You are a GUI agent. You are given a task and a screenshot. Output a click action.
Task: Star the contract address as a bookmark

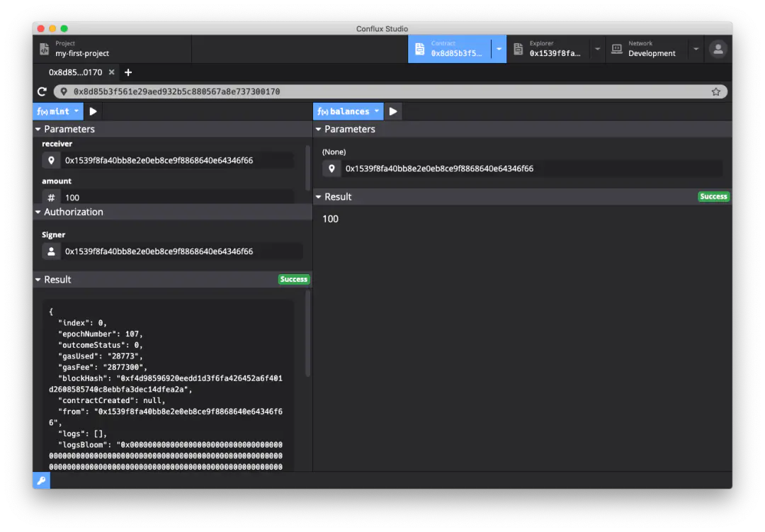coord(715,91)
